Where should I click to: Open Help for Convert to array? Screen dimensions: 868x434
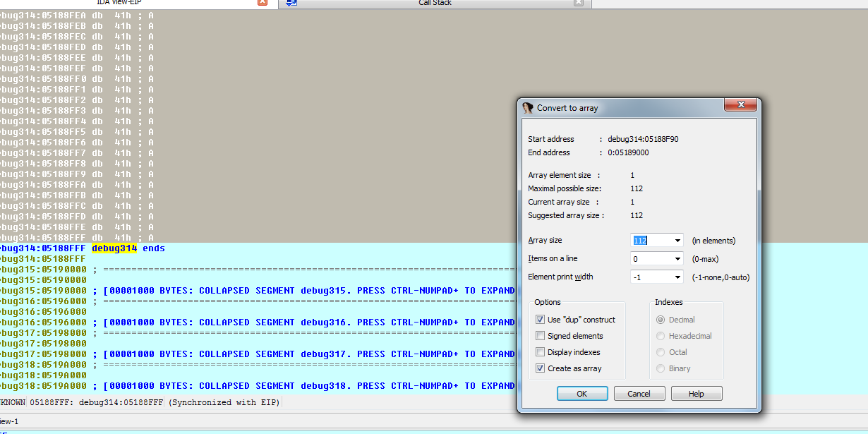(x=696, y=394)
